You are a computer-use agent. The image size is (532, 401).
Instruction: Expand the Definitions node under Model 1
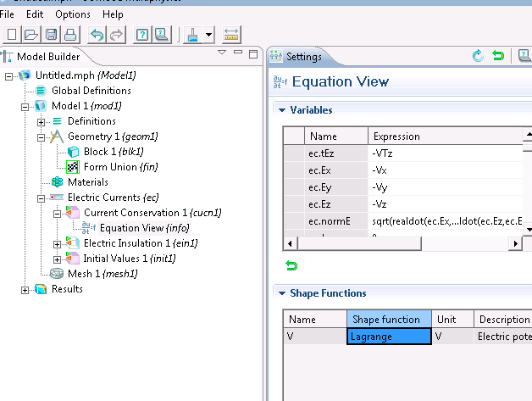[x=42, y=121]
